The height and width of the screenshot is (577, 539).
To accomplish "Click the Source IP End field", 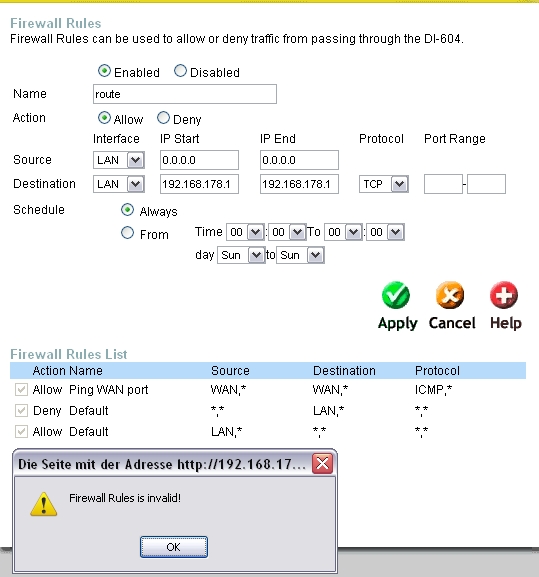I will pyautogui.click(x=299, y=160).
